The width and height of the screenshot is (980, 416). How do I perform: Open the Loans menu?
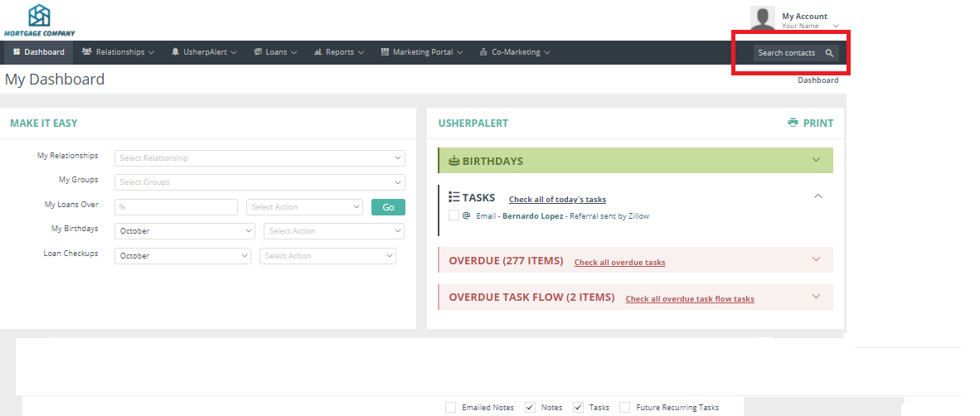(x=275, y=52)
